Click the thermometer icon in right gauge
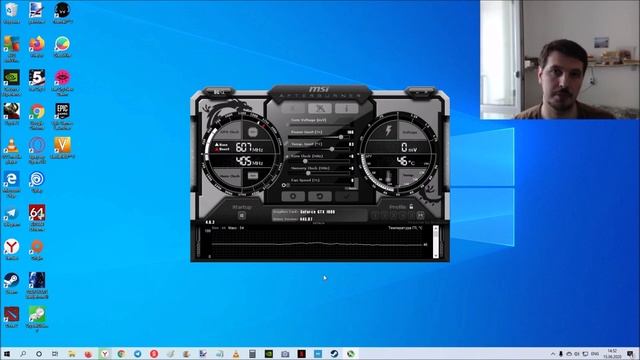The width and height of the screenshot is (640, 360). coord(388,177)
